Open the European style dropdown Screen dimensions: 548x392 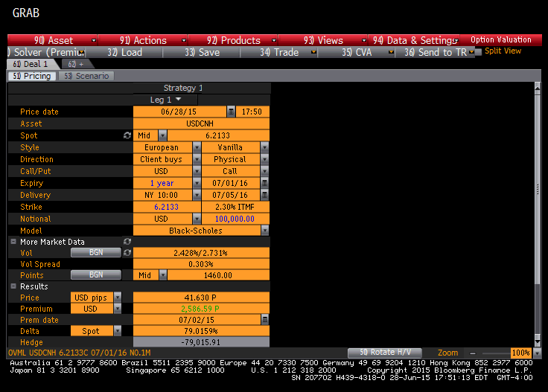click(197, 147)
